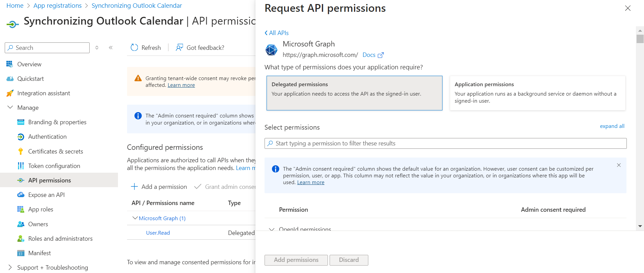The height and width of the screenshot is (273, 644).
Task: Click the Token configuration icon
Action: click(x=21, y=166)
